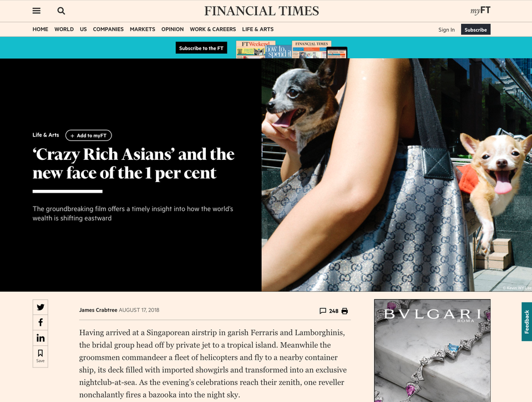Share article via Facebook icon
Image resolution: width=532 pixels, height=402 pixels.
pyautogui.click(x=40, y=323)
